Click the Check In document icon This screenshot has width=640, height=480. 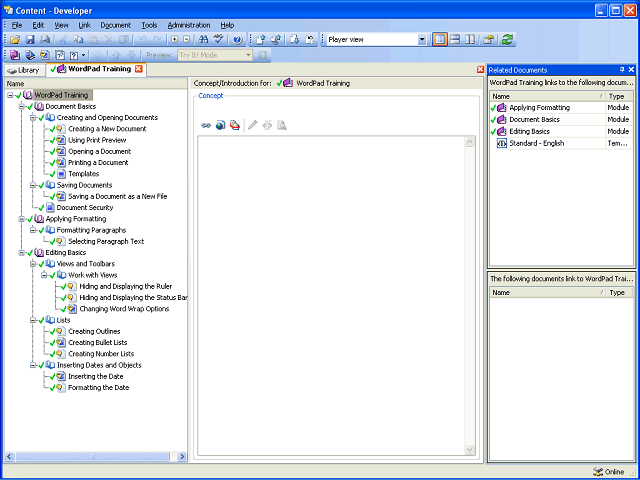[261, 40]
